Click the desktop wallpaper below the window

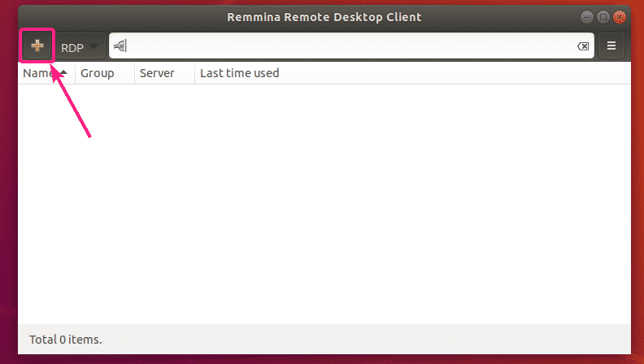tap(325, 359)
